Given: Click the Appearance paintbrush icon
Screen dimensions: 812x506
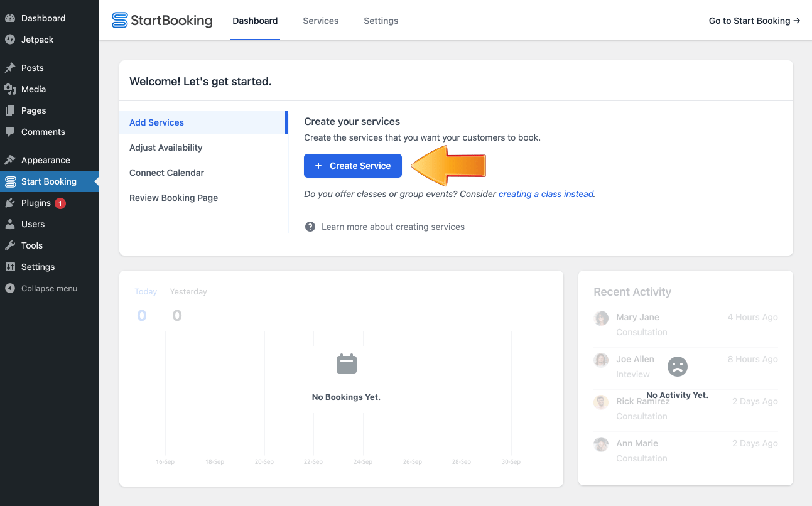Looking at the screenshot, I should [10, 160].
